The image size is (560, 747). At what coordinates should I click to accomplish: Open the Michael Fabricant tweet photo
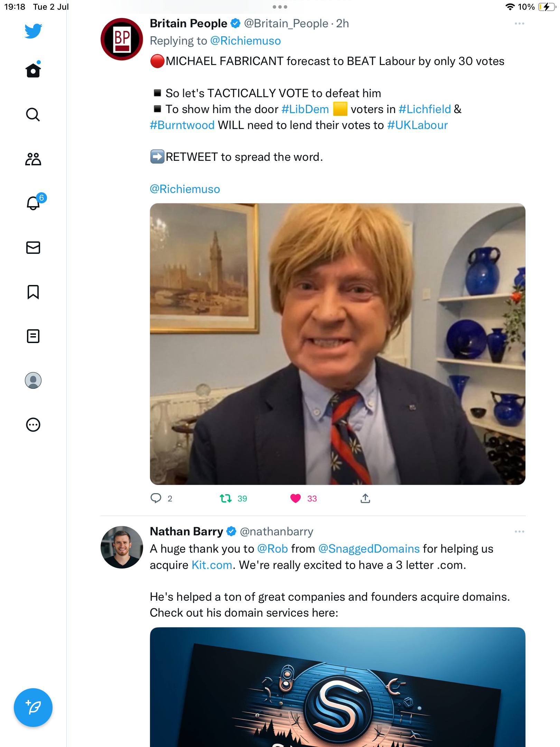(x=337, y=344)
